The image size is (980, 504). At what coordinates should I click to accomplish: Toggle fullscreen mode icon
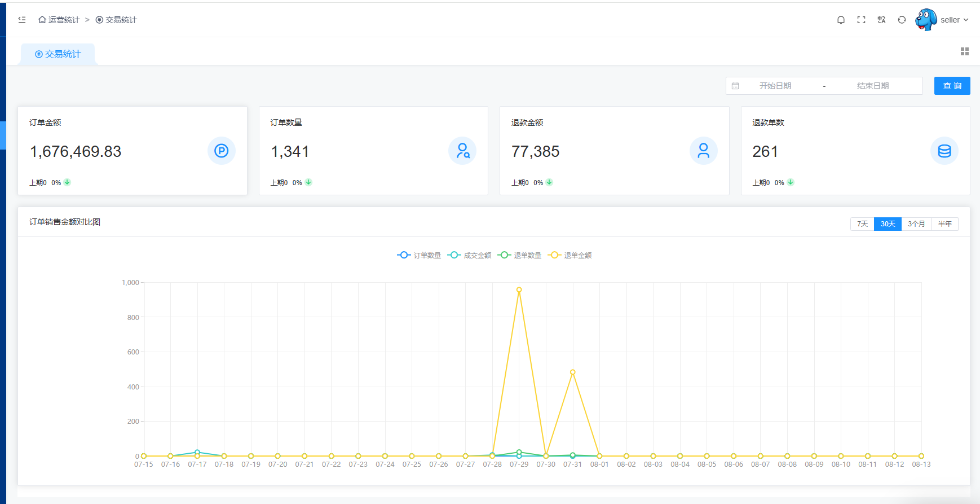tap(861, 20)
